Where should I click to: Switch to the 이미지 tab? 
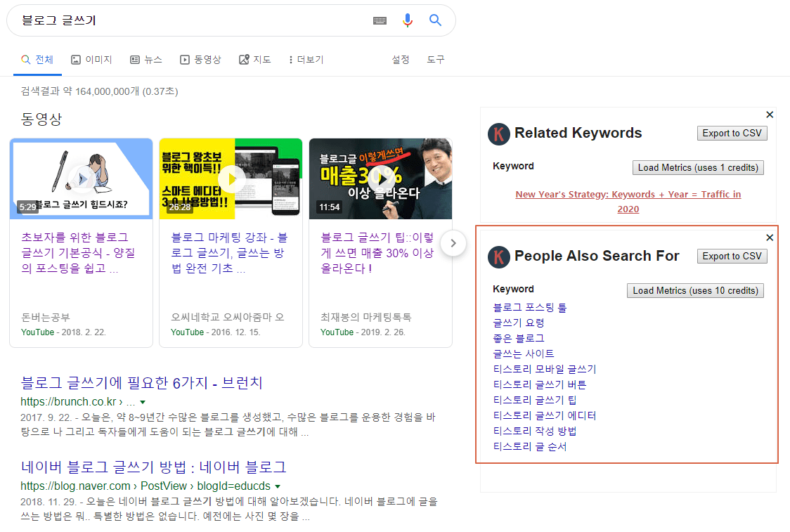(x=91, y=60)
